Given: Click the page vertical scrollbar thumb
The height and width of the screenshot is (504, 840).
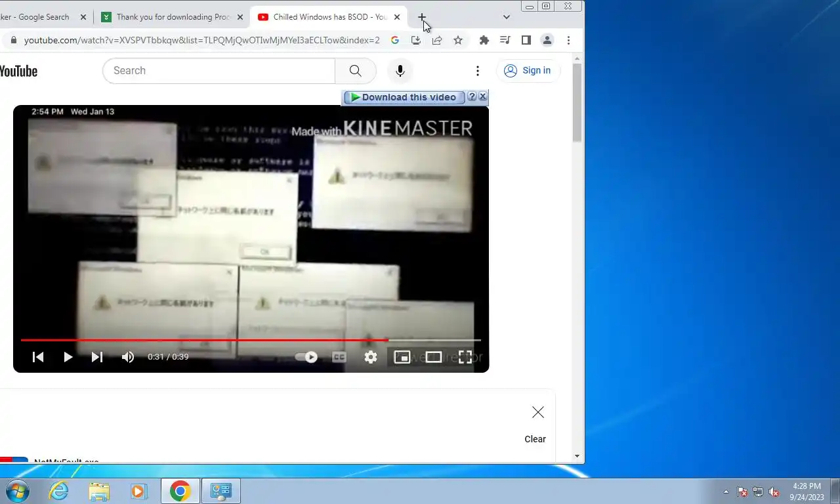Looking at the screenshot, I should [577, 102].
